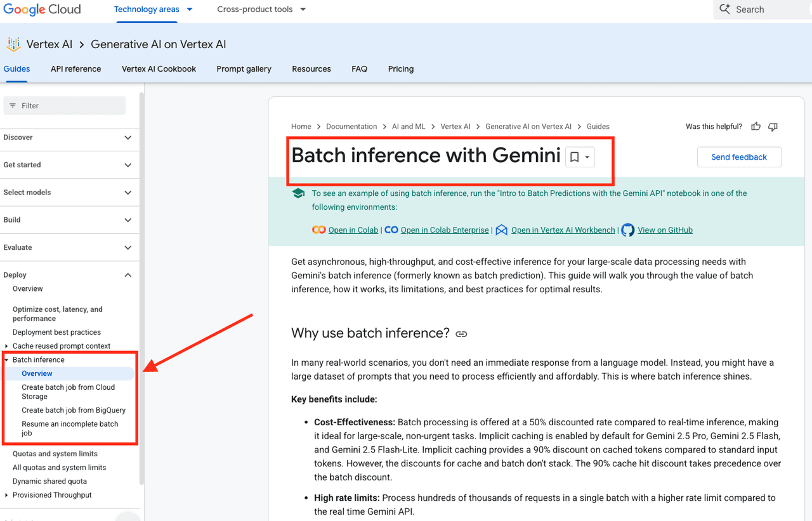
Task: Click the bookmark icon beside page title
Action: point(574,157)
